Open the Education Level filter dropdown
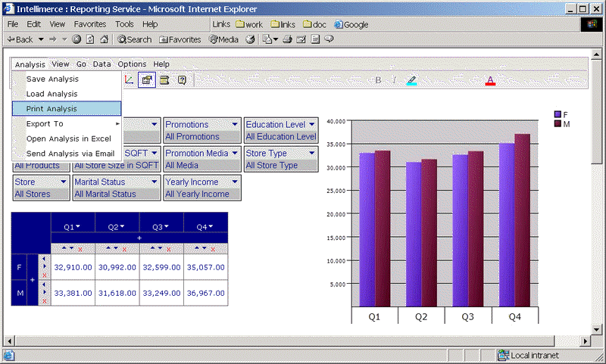This screenshot has height=364, width=606. tap(312, 124)
